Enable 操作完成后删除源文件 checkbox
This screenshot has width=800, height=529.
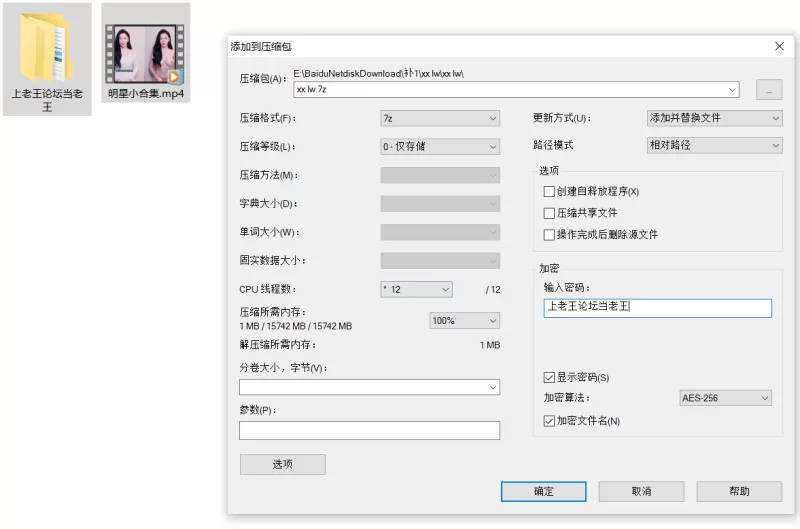click(x=548, y=235)
